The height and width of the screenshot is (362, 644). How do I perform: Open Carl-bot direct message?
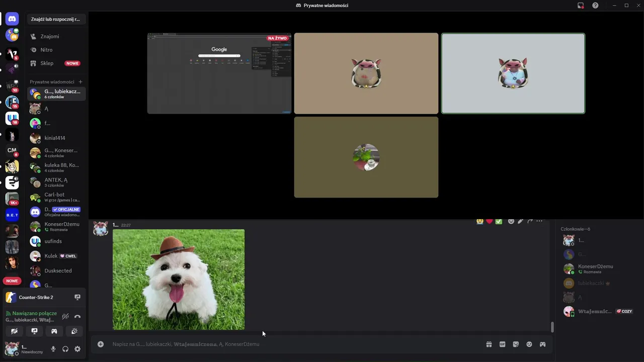point(56,197)
